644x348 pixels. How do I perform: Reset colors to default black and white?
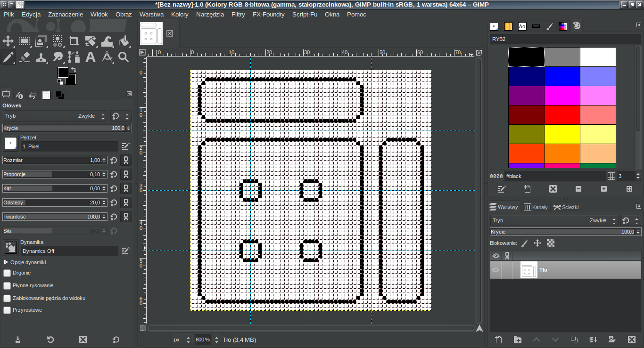point(60,81)
